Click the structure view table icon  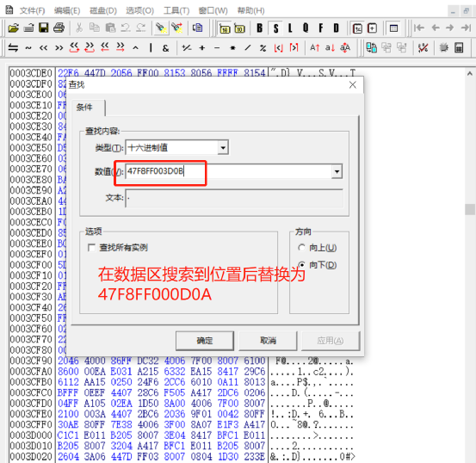[x=393, y=28]
